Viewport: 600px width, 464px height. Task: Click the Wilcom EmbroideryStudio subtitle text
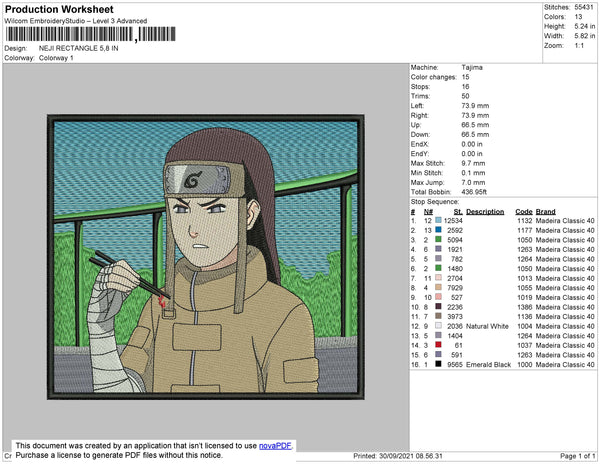click(76, 21)
